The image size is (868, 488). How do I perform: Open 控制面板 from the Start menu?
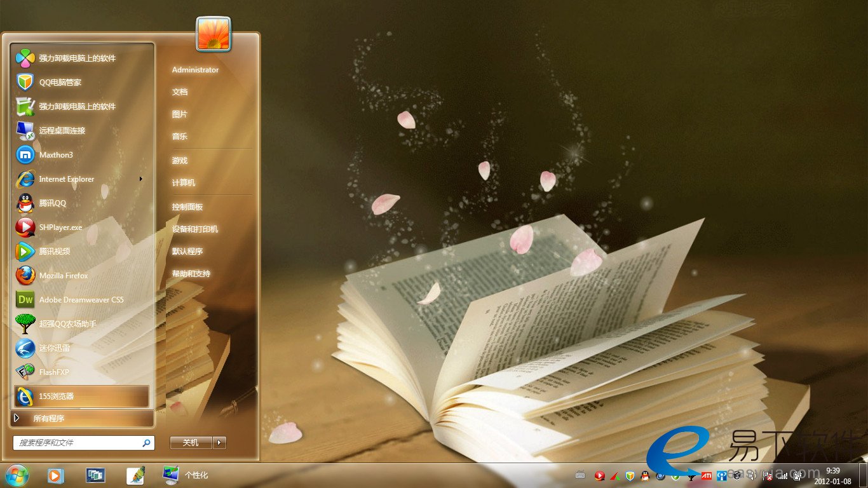pos(187,207)
